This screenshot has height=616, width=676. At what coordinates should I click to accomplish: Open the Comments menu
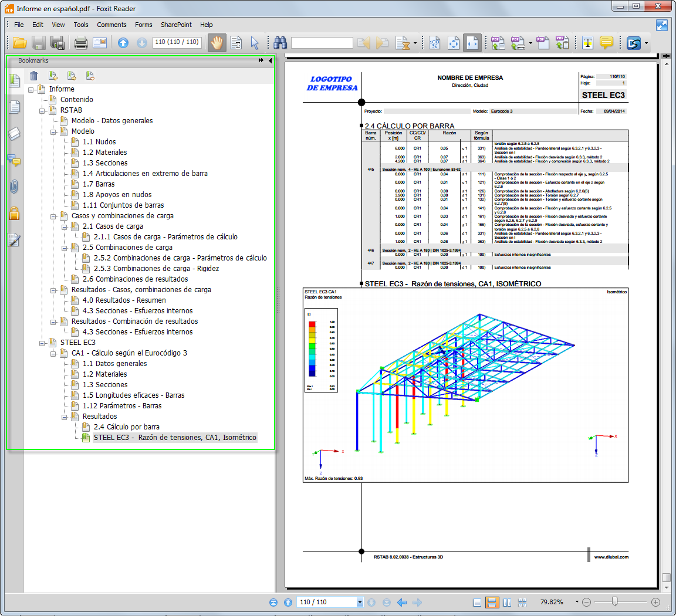111,25
